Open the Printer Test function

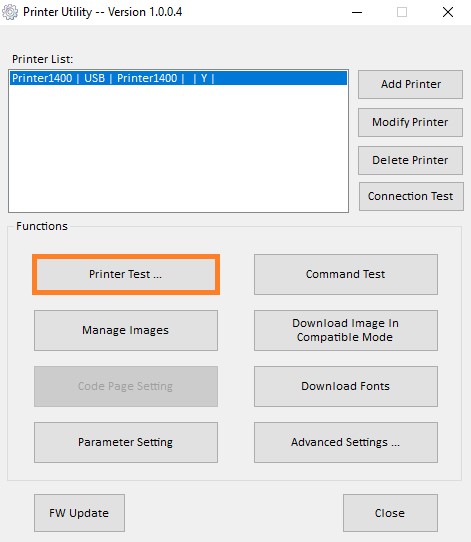[x=126, y=274]
